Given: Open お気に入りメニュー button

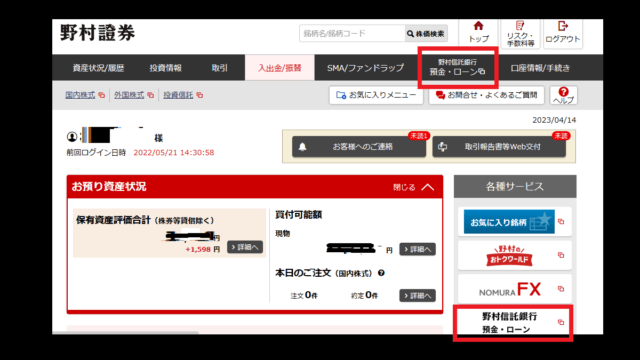Looking at the screenshot, I should (x=376, y=95).
